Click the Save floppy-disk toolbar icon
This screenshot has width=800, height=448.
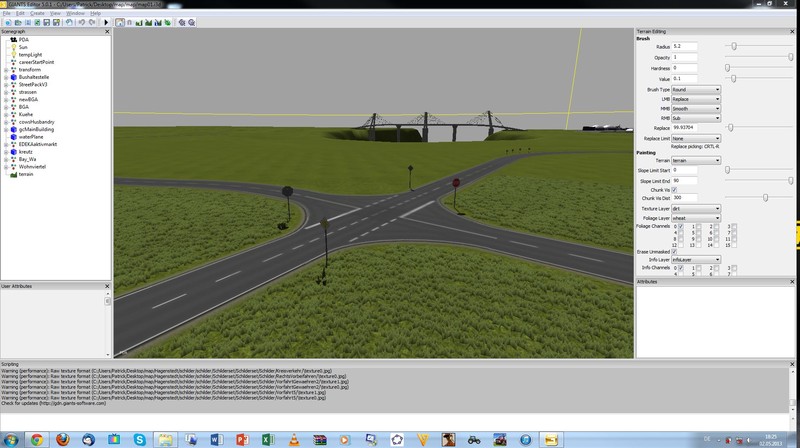pos(46,22)
